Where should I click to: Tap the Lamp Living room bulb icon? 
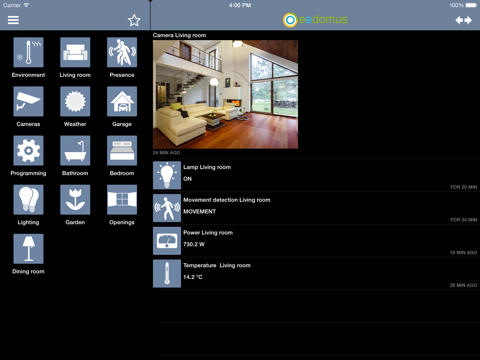click(x=167, y=175)
